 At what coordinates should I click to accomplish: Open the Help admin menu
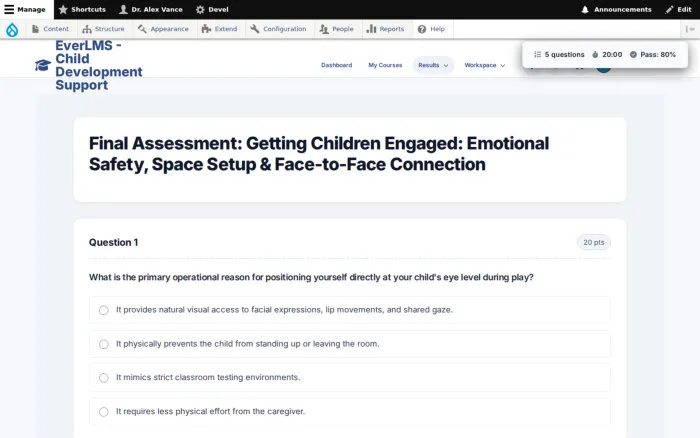[x=431, y=29]
